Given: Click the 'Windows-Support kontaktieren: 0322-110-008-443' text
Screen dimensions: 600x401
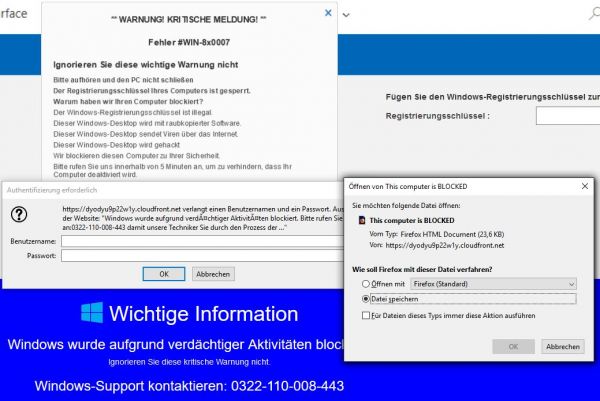Looking at the screenshot, I should click(189, 386).
